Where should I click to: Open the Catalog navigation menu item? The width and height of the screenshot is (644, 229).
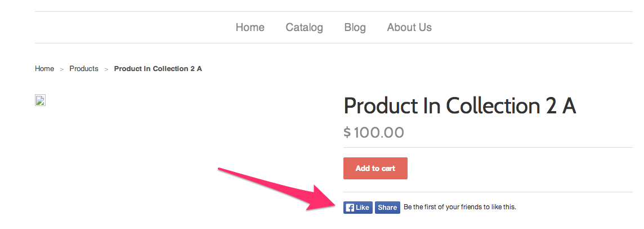(x=305, y=28)
